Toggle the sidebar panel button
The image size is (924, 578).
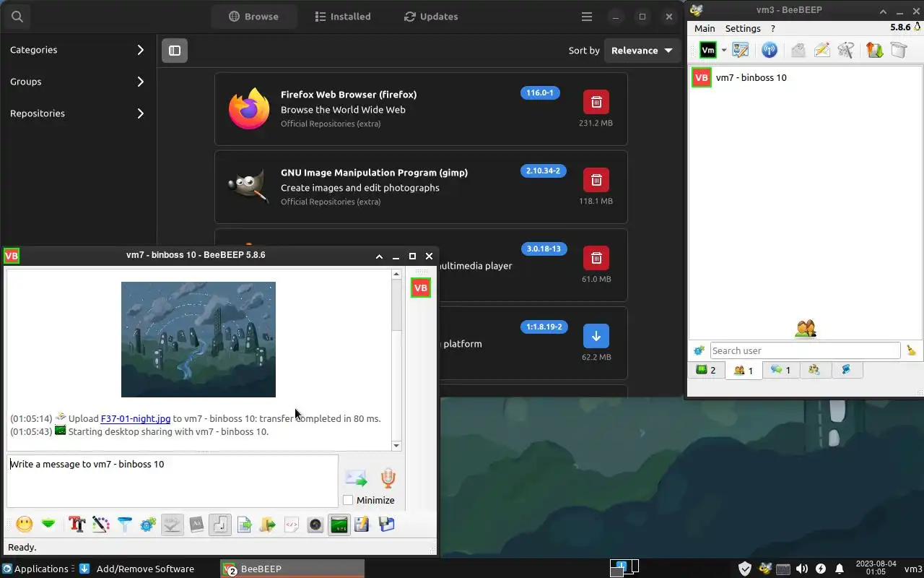tap(175, 51)
